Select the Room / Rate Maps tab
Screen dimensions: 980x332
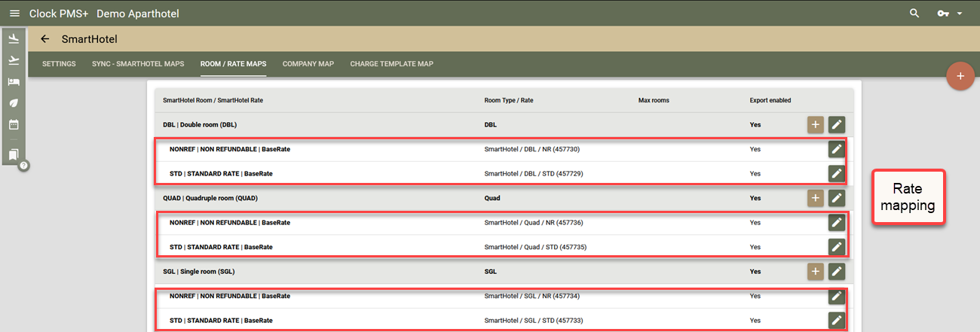pos(234,64)
